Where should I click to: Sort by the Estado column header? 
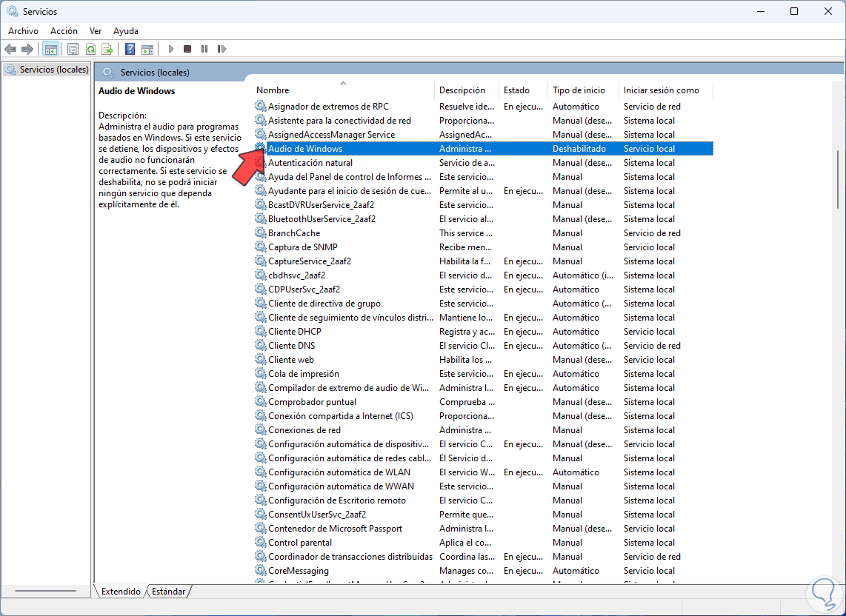[523, 90]
